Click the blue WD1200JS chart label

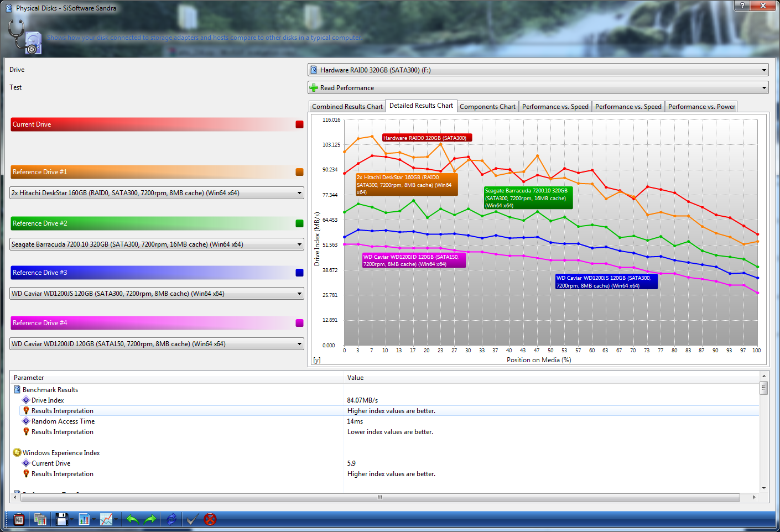[606, 281]
